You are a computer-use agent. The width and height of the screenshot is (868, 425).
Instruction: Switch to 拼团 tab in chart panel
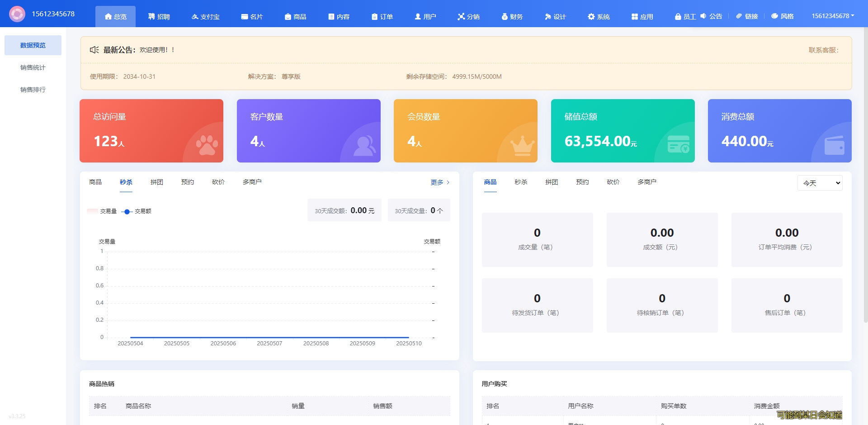tap(157, 182)
